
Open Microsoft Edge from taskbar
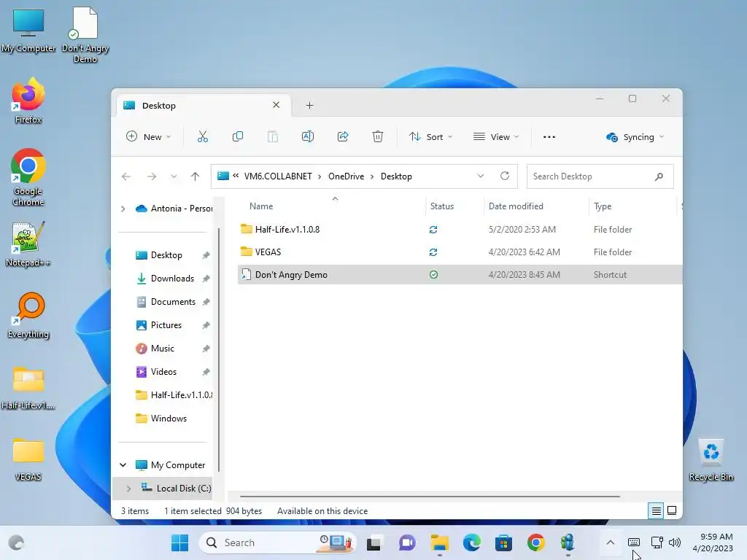472,542
